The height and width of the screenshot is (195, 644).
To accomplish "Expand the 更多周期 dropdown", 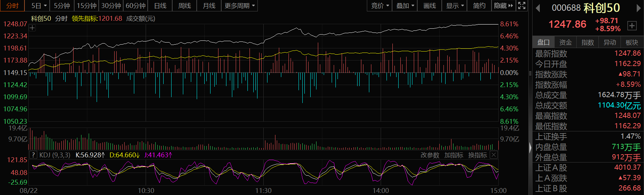I will 240,6.
